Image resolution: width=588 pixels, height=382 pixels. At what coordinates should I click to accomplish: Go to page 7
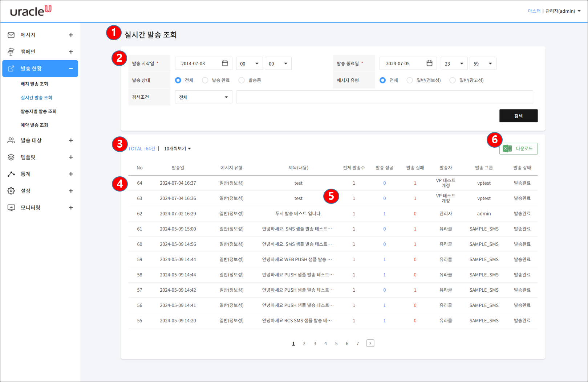point(358,344)
